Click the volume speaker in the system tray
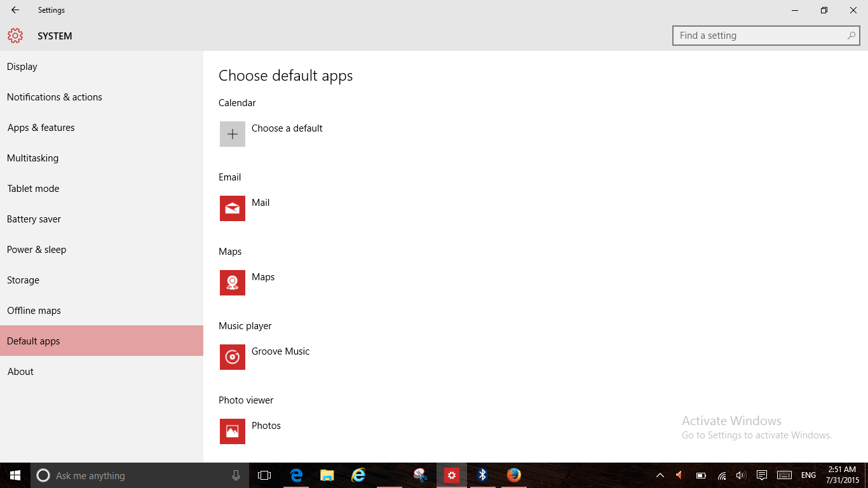The width and height of the screenshot is (868, 488). coord(741,475)
